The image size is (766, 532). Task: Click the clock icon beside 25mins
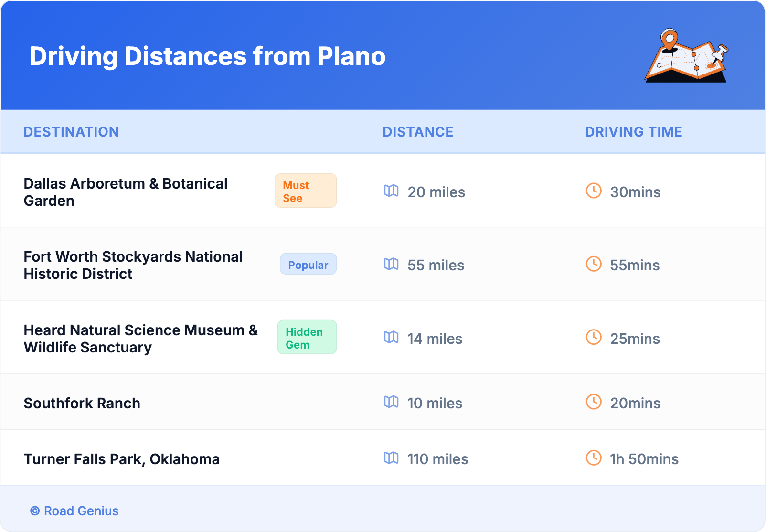click(594, 338)
